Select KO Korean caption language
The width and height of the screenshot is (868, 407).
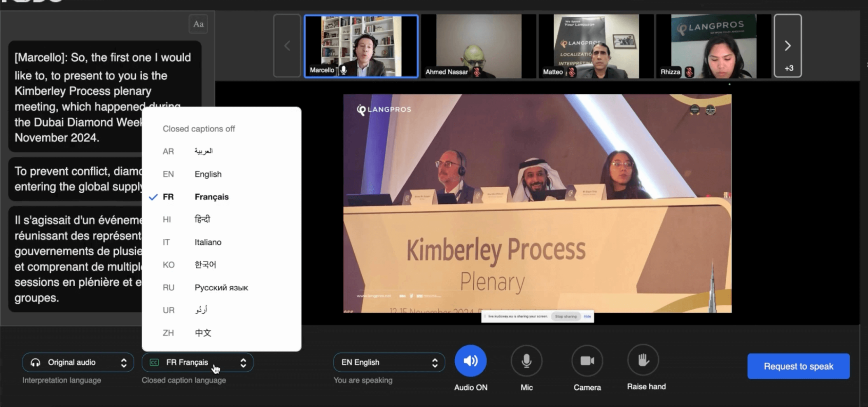pos(221,265)
